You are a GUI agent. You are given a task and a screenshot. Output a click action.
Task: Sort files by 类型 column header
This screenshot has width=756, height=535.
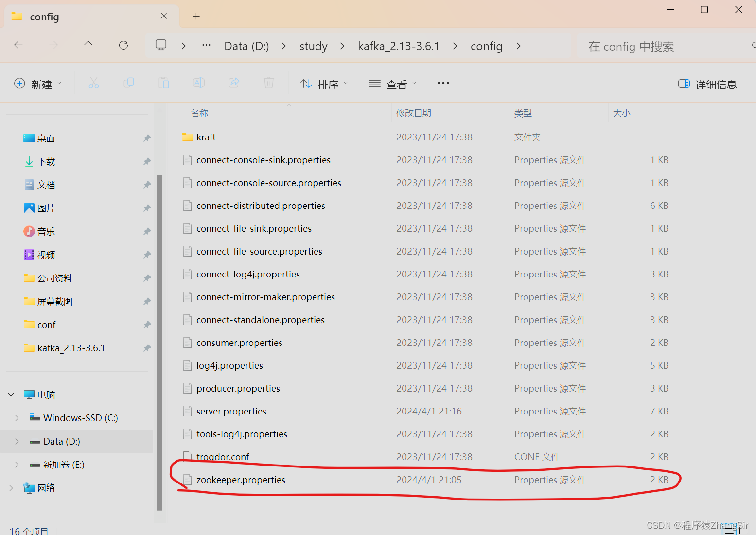pyautogui.click(x=523, y=113)
